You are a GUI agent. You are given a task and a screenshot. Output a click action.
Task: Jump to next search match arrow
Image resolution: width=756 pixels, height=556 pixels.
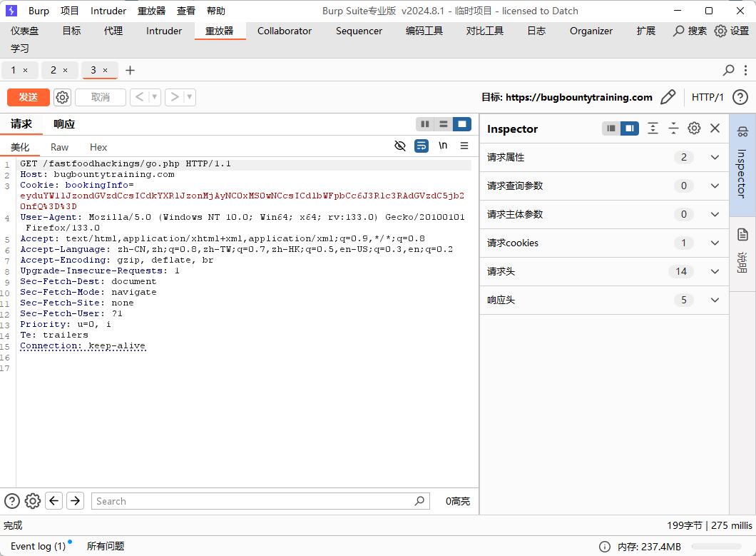coord(75,501)
